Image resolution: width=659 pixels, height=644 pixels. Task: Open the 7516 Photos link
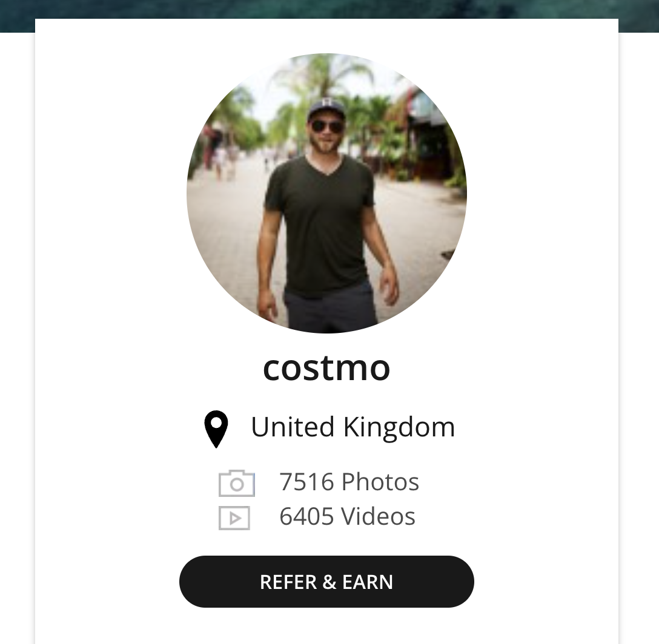click(x=349, y=481)
